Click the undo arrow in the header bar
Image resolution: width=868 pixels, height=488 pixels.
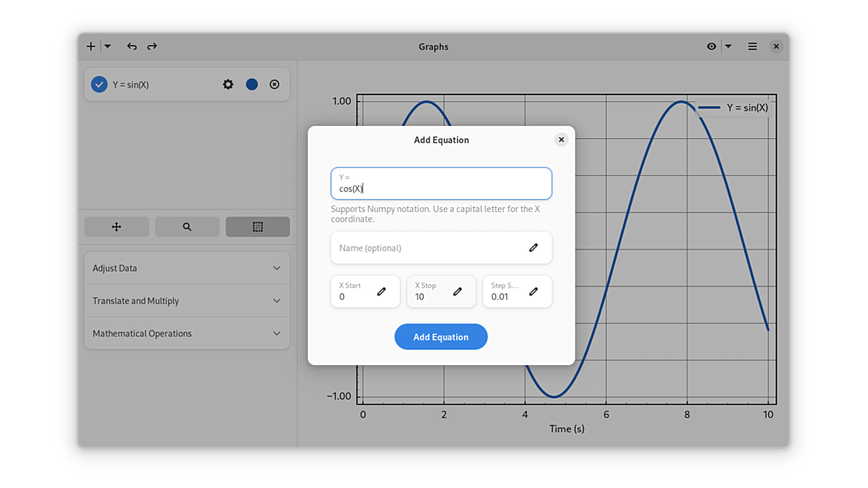(131, 47)
